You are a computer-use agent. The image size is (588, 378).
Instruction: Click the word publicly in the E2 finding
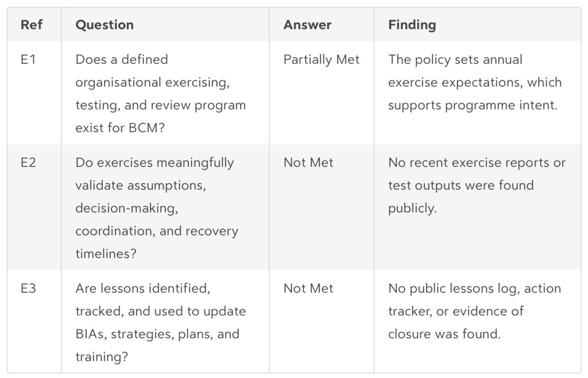tap(412, 208)
